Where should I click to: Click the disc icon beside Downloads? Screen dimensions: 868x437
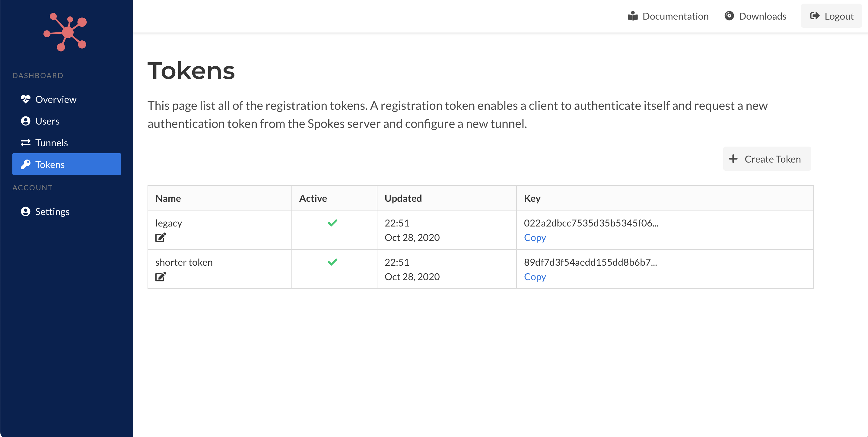[729, 16]
